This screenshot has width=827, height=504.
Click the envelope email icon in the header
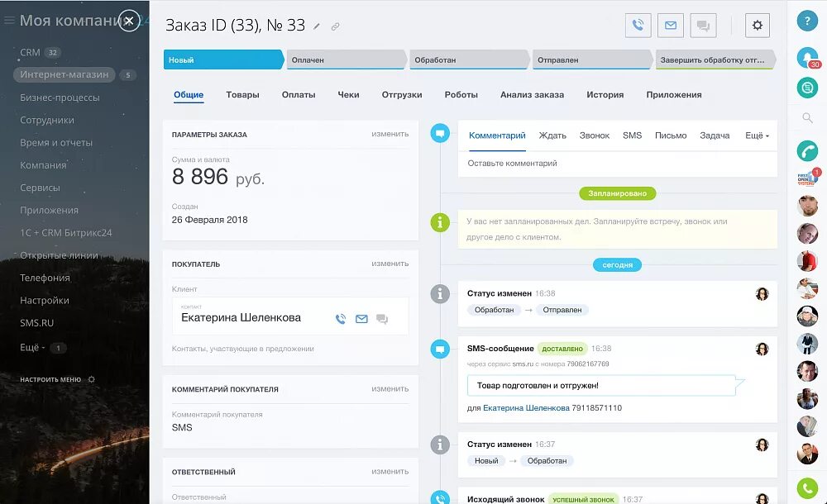tap(671, 26)
